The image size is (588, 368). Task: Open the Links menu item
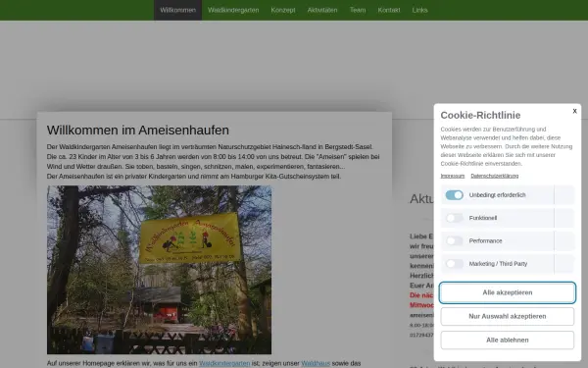click(x=419, y=10)
